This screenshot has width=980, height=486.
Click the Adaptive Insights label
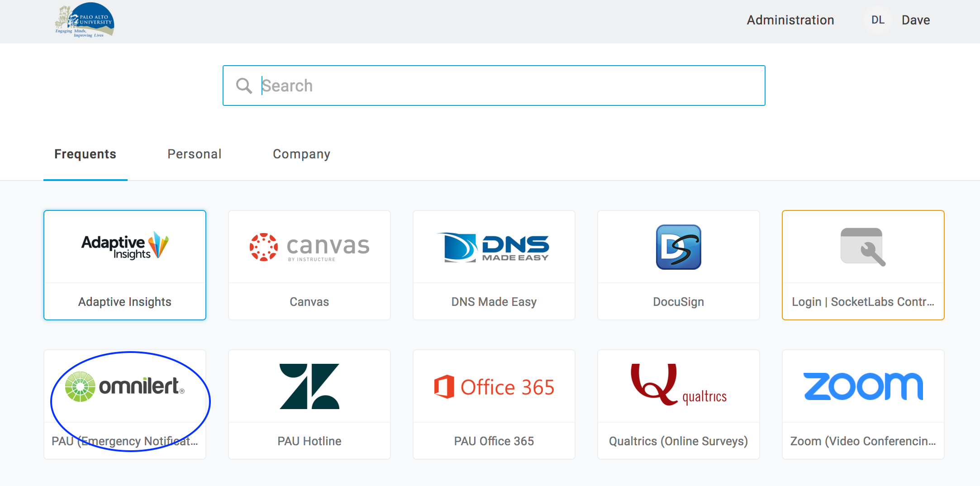pos(125,302)
